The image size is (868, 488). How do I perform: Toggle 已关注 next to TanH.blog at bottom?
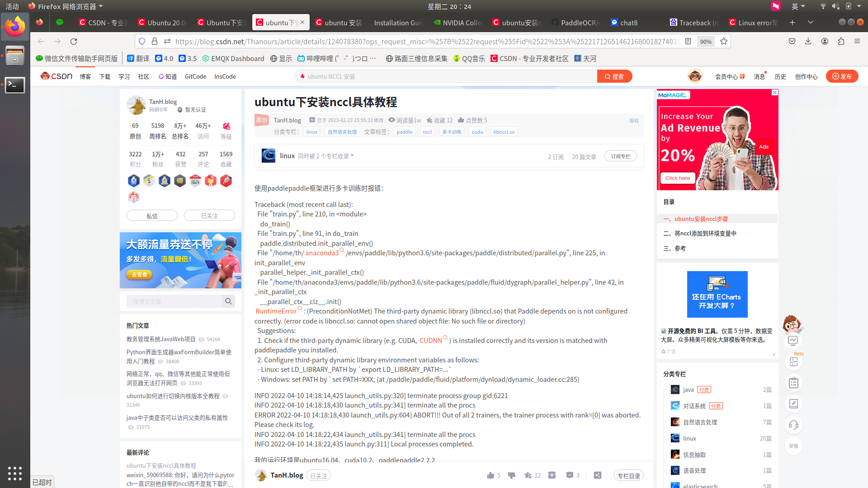319,476
